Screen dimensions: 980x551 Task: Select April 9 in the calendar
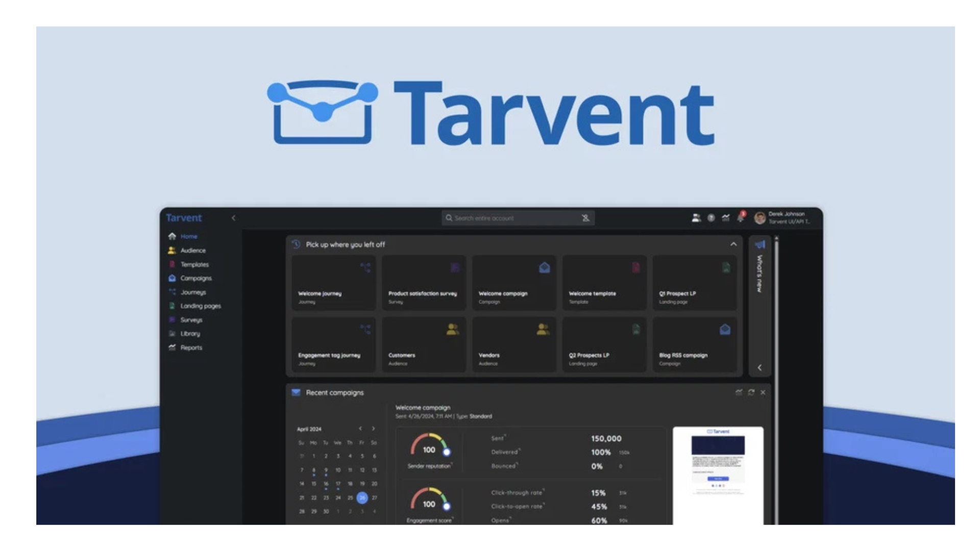point(326,470)
